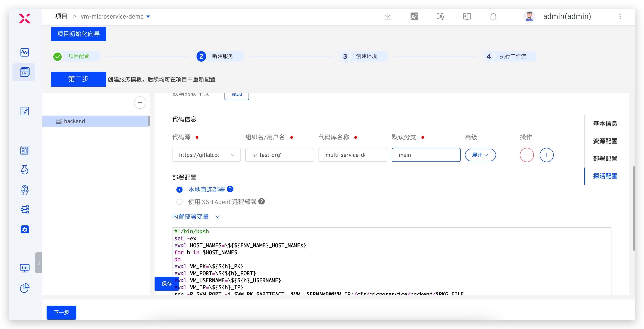Select 本地直连部署 radio button
The width and height of the screenshot is (644, 329).
click(x=179, y=190)
